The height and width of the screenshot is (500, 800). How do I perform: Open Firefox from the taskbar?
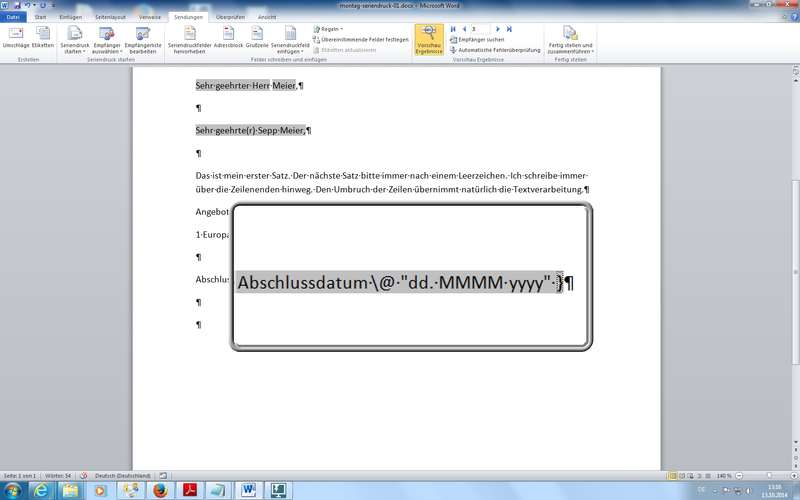click(x=160, y=490)
